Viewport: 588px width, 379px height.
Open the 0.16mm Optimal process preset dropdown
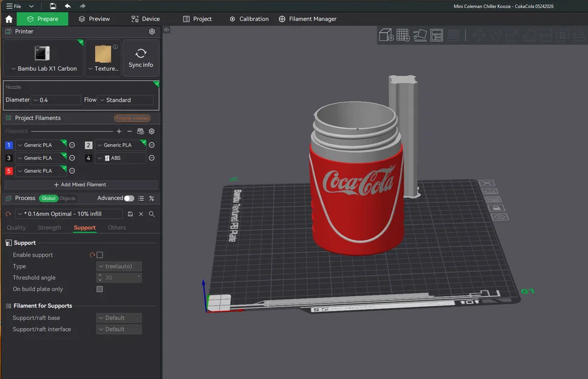coord(69,214)
